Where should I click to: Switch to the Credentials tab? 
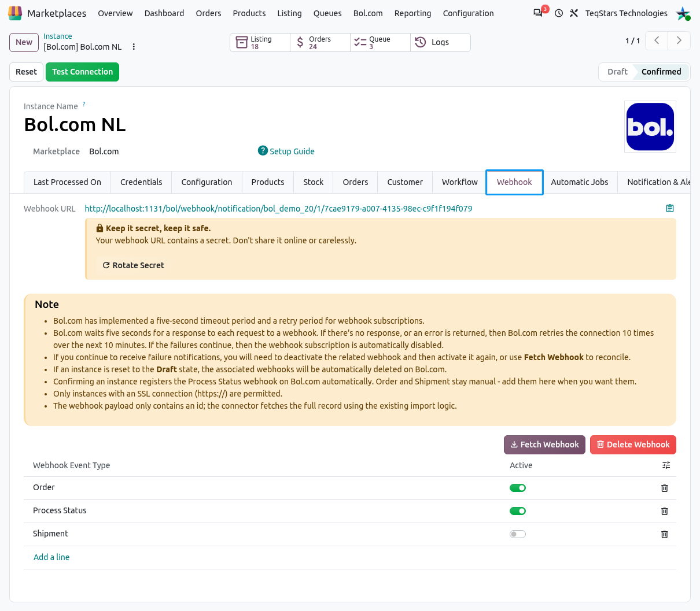click(x=141, y=182)
